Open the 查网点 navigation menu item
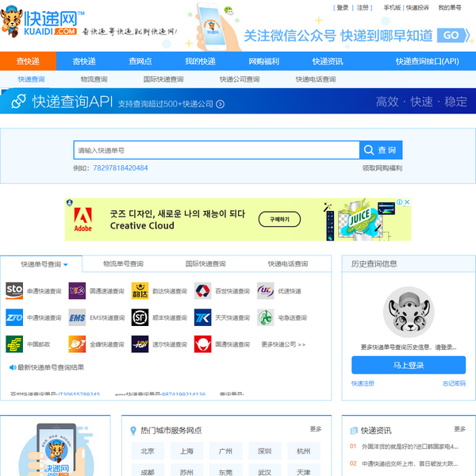The height and width of the screenshot is (476, 476). [x=140, y=61]
